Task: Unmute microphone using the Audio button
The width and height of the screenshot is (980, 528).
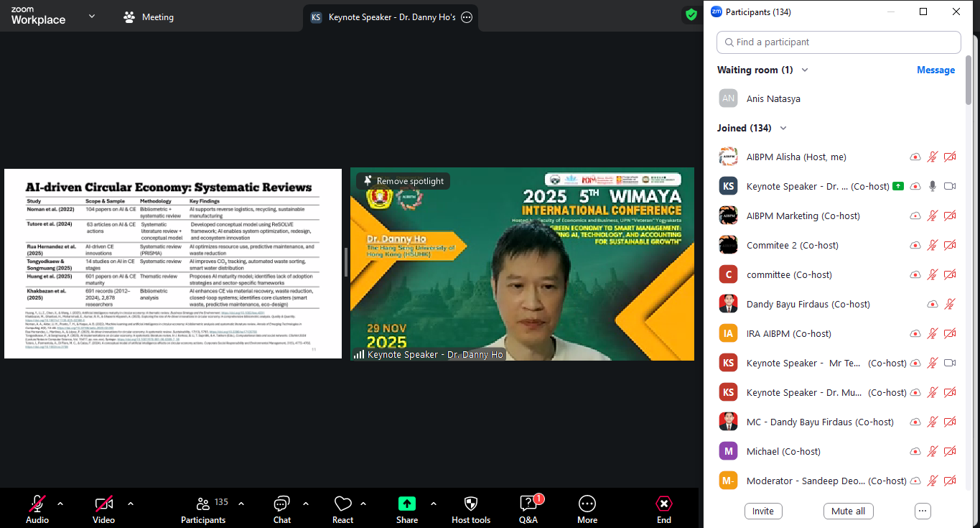Action: [37, 504]
